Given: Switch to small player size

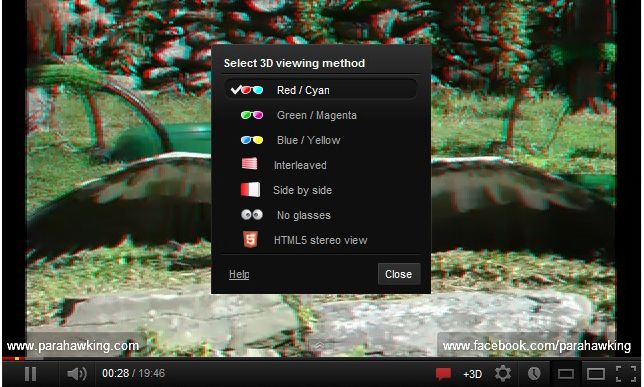Looking at the screenshot, I should click(x=566, y=374).
